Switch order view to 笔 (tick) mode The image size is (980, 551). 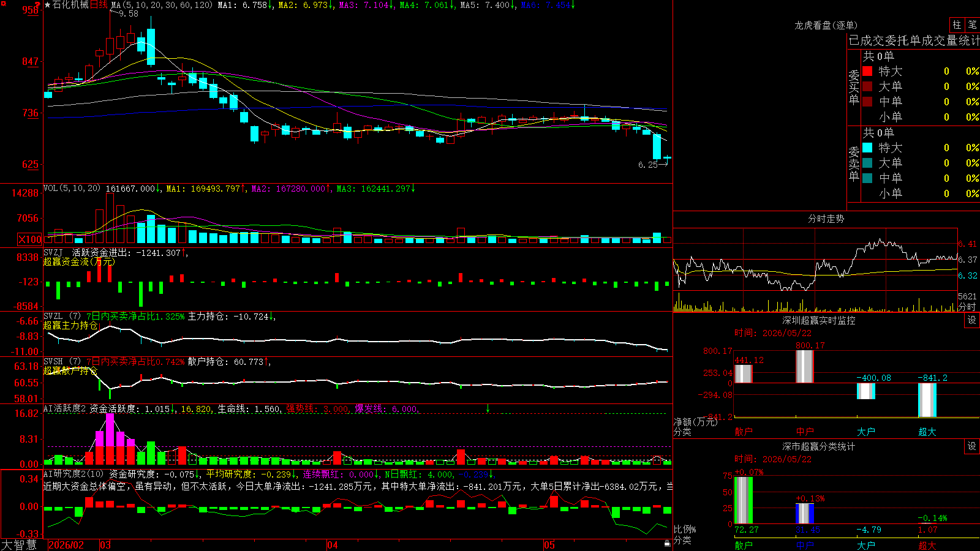[973, 24]
